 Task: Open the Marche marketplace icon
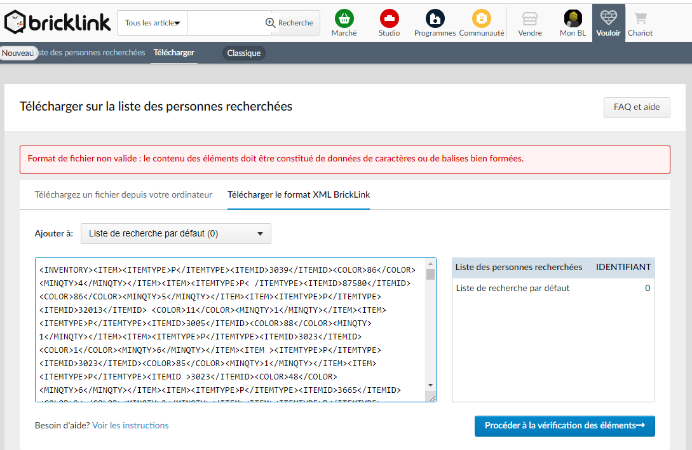pos(344,22)
